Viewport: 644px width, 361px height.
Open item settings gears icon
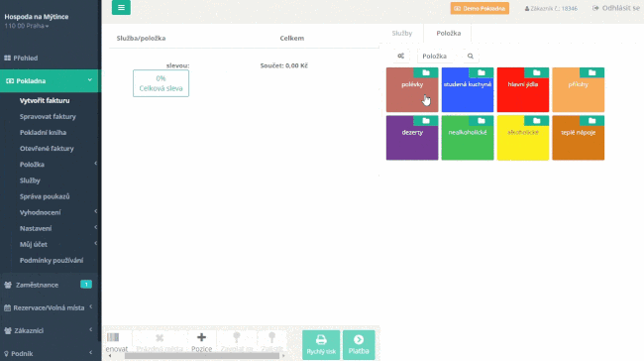coord(401,56)
